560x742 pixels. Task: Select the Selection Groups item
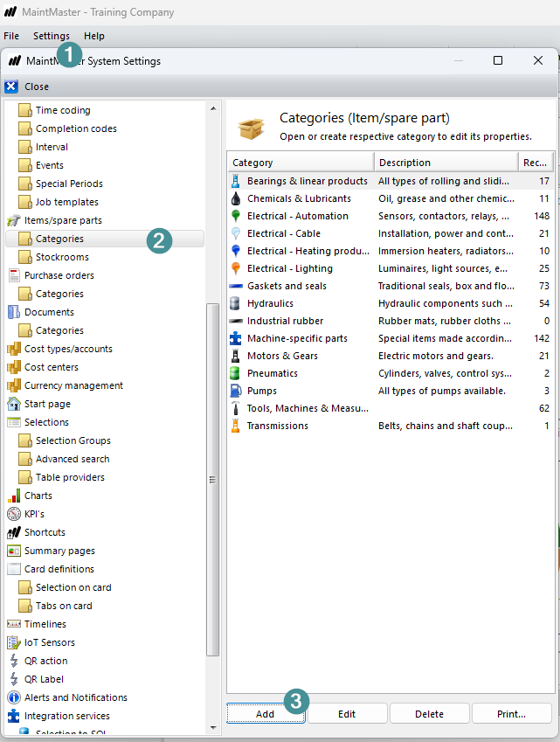[73, 440]
